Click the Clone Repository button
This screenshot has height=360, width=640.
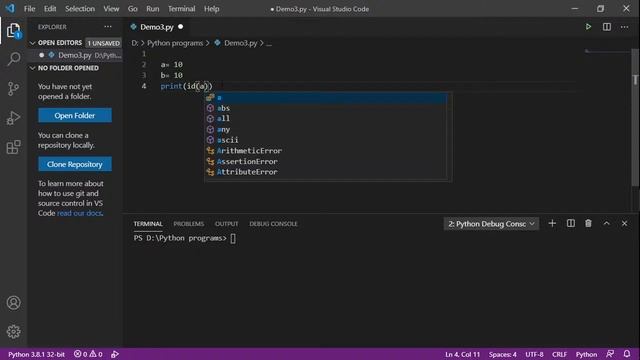tap(75, 164)
